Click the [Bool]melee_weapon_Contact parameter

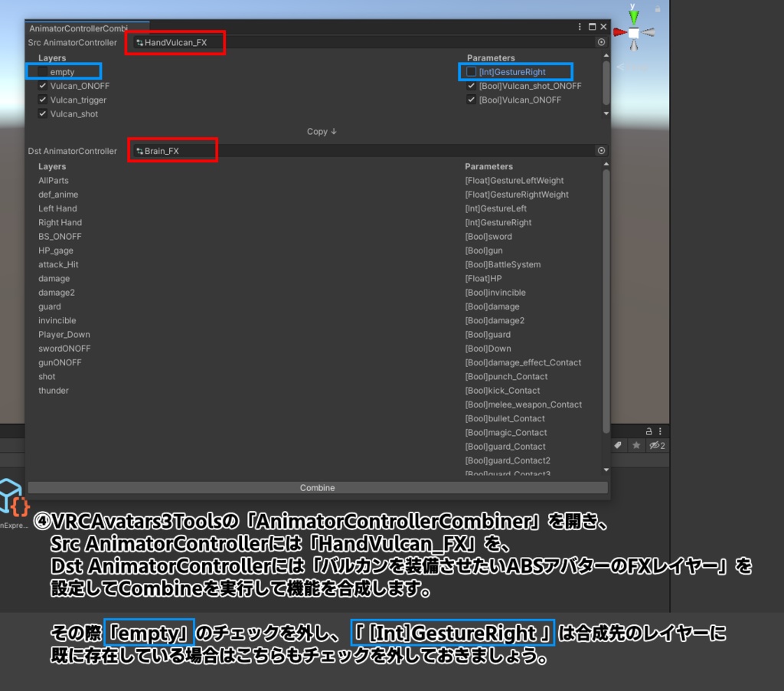coord(524,404)
